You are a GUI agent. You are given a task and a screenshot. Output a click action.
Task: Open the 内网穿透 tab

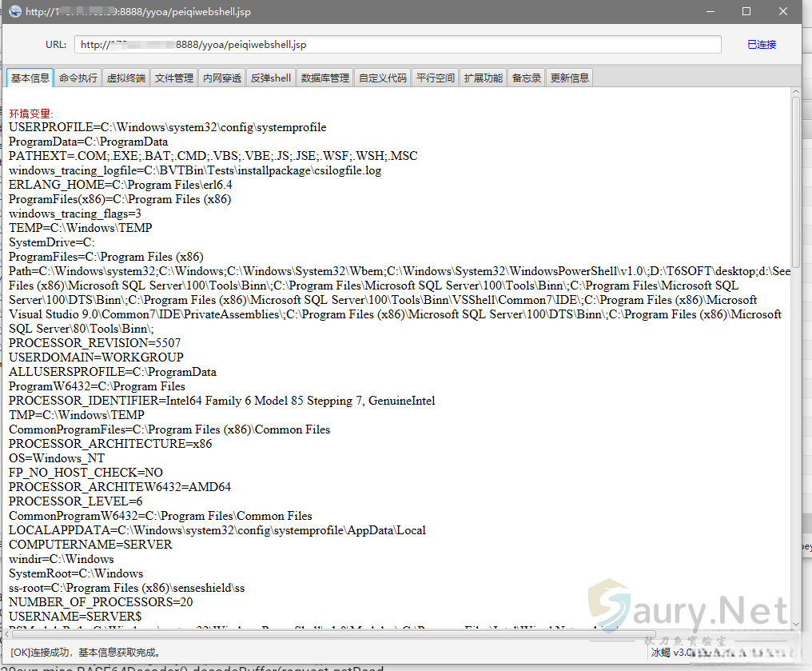(222, 78)
